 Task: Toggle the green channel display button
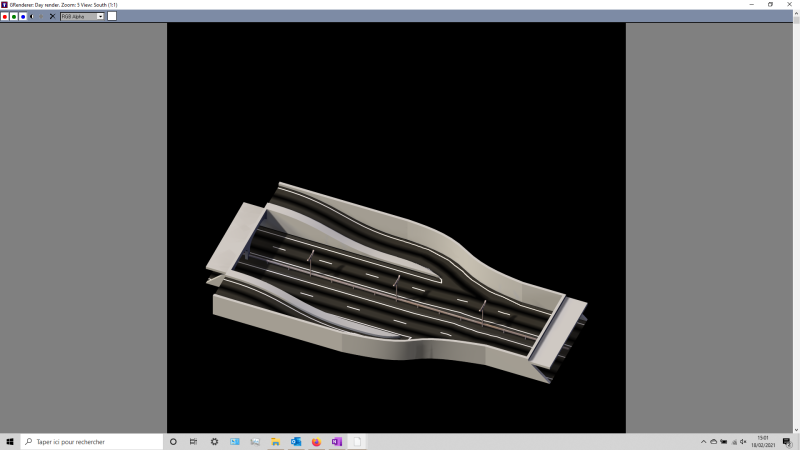click(x=14, y=16)
